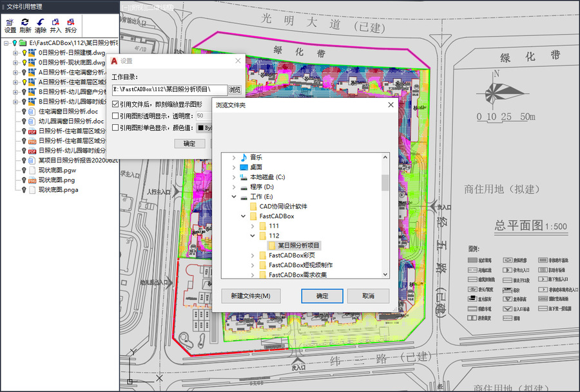Viewport: 580px width, 392px height.
Task: Collapse the 工作 (E:) drive node
Action: click(234, 196)
